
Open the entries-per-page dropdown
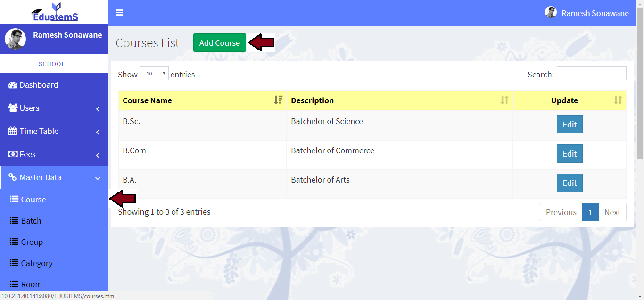[x=154, y=74]
